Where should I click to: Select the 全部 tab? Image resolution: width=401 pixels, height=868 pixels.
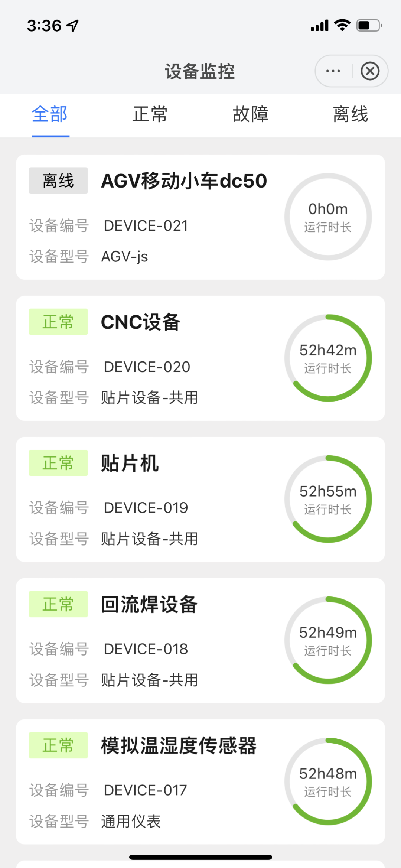pyautogui.click(x=50, y=114)
